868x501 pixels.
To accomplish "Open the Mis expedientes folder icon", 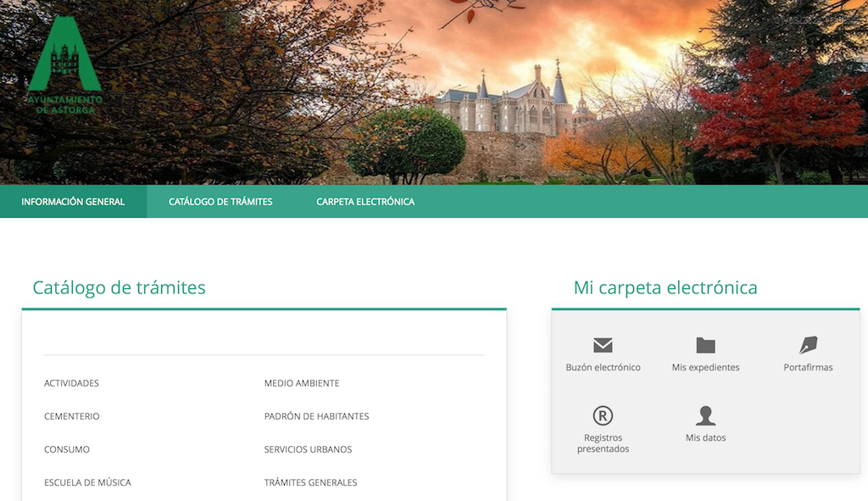I will coord(705,345).
